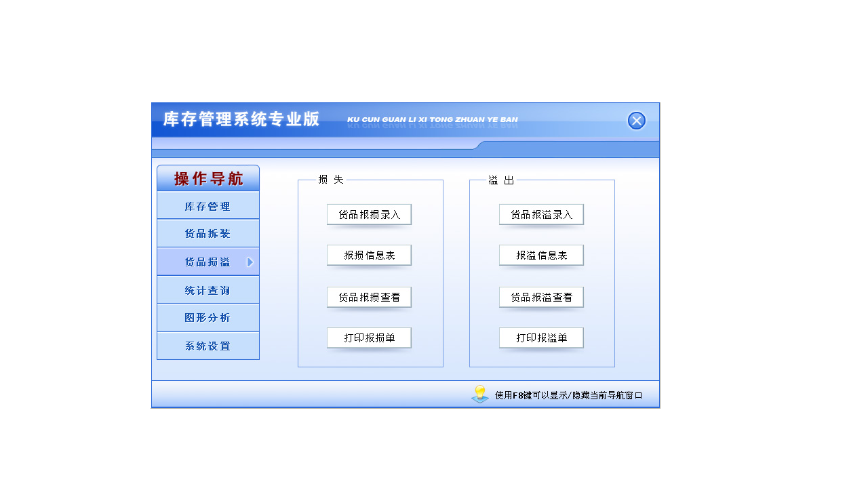Click the F8 hint text in status bar

[x=567, y=394]
